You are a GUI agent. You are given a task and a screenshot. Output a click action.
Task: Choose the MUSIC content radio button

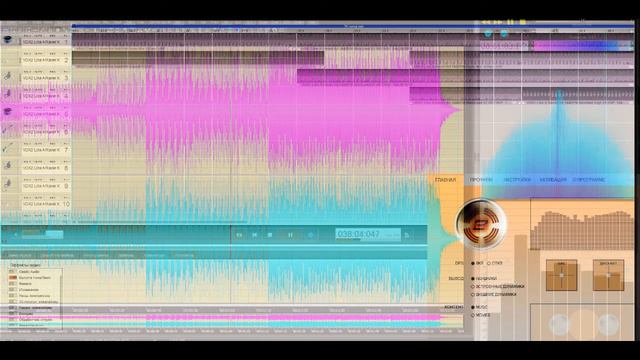pyautogui.click(x=473, y=307)
